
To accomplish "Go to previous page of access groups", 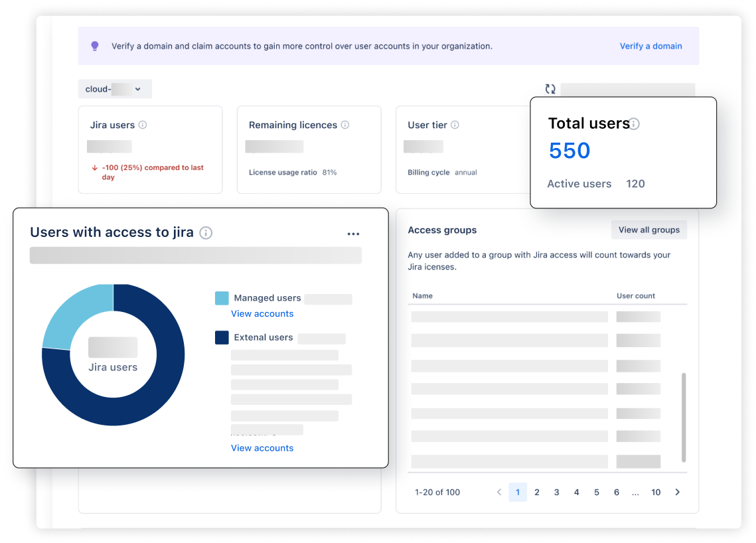I will click(x=498, y=492).
